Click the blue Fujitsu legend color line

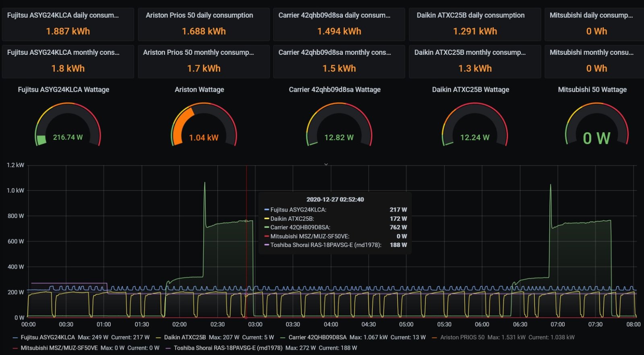15,338
